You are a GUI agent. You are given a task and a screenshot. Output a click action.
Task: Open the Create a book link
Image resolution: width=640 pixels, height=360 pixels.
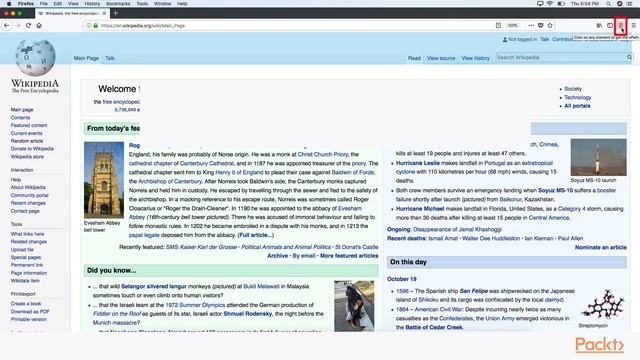pyautogui.click(x=26, y=304)
